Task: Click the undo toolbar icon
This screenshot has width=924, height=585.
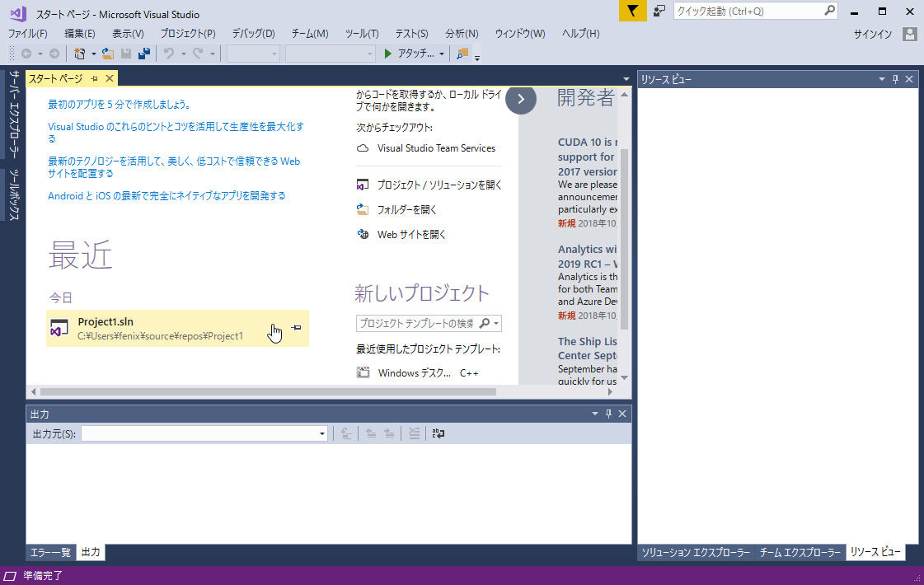Action: point(168,54)
